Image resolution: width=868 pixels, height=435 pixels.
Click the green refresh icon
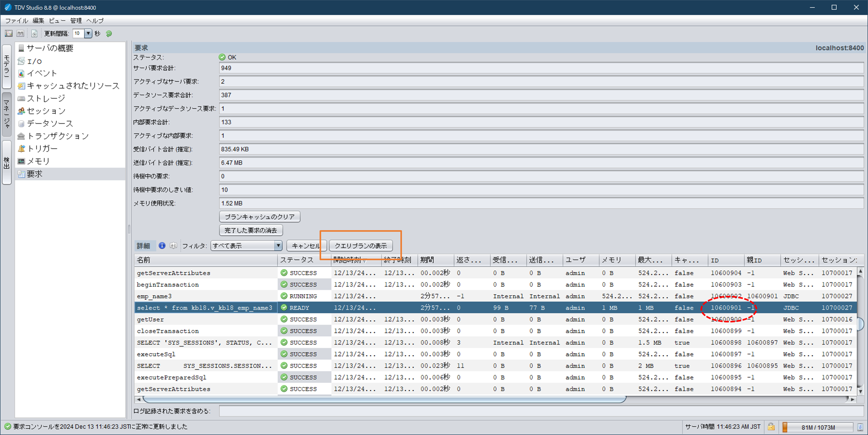[x=109, y=34]
